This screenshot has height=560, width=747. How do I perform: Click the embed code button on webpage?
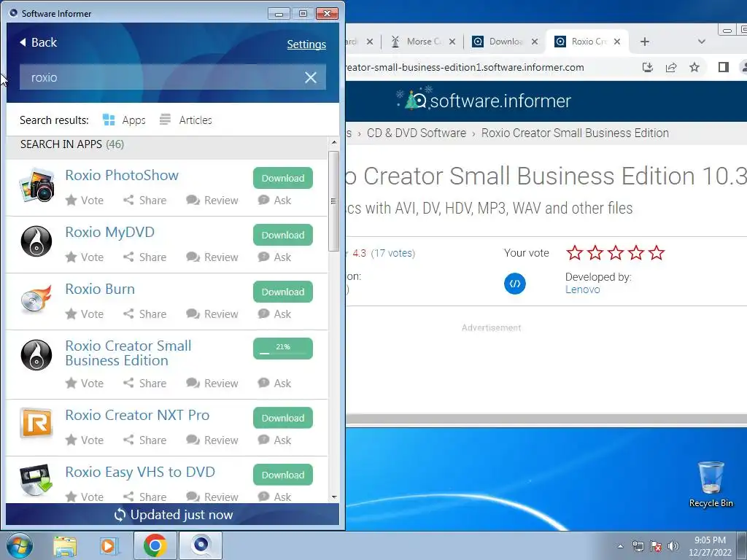pyautogui.click(x=515, y=284)
